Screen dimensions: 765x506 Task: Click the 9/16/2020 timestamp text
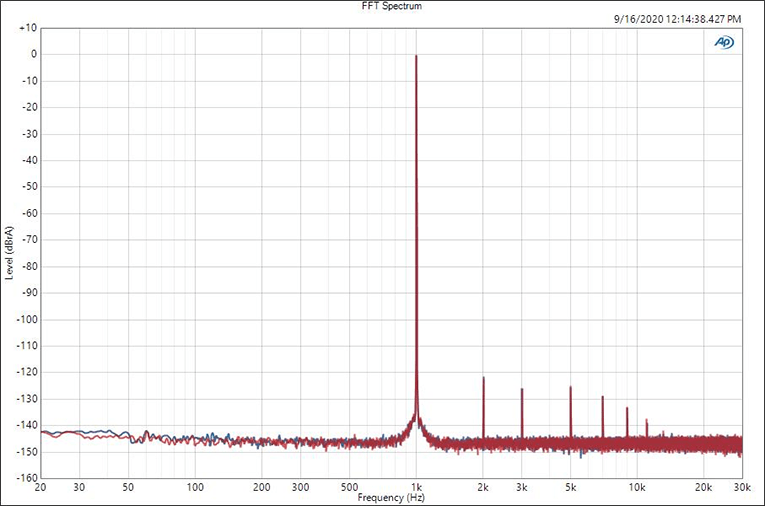point(675,19)
